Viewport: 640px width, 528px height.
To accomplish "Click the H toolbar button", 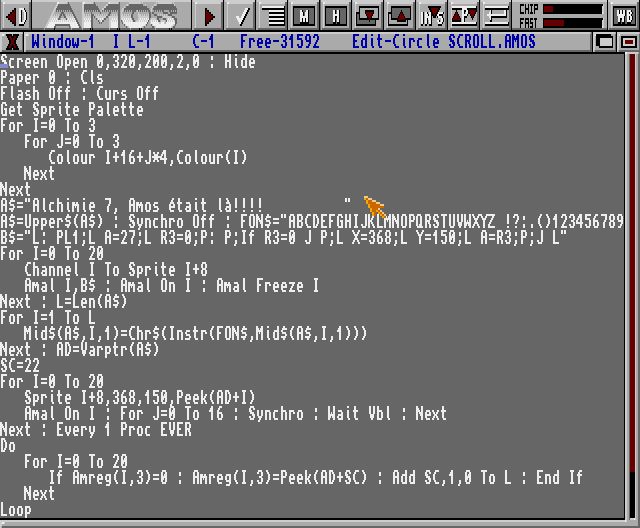I will 336,16.
